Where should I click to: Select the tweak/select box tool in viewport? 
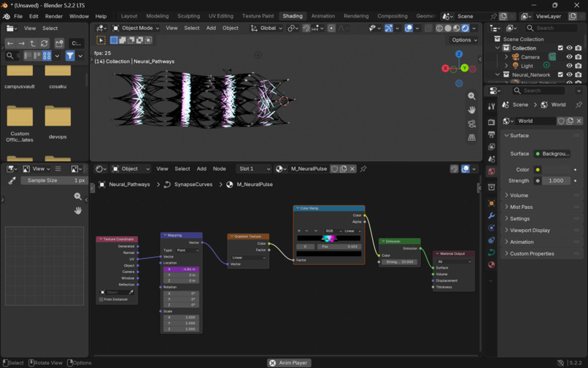coord(101,40)
